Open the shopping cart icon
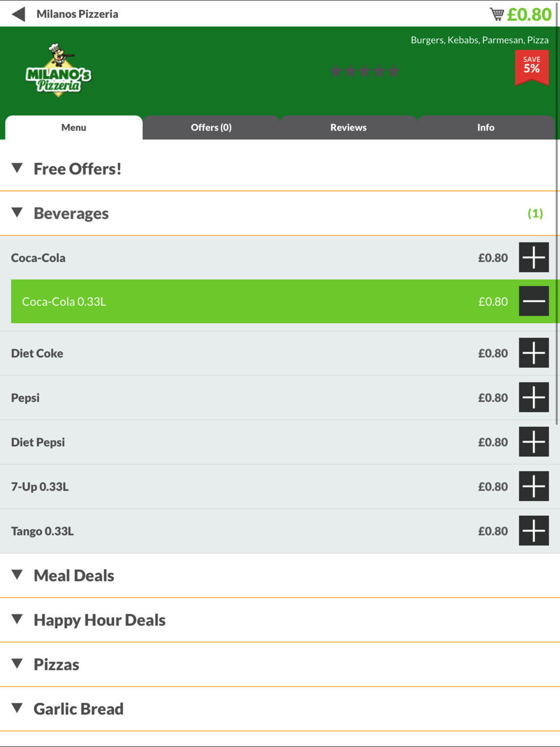 pyautogui.click(x=497, y=14)
